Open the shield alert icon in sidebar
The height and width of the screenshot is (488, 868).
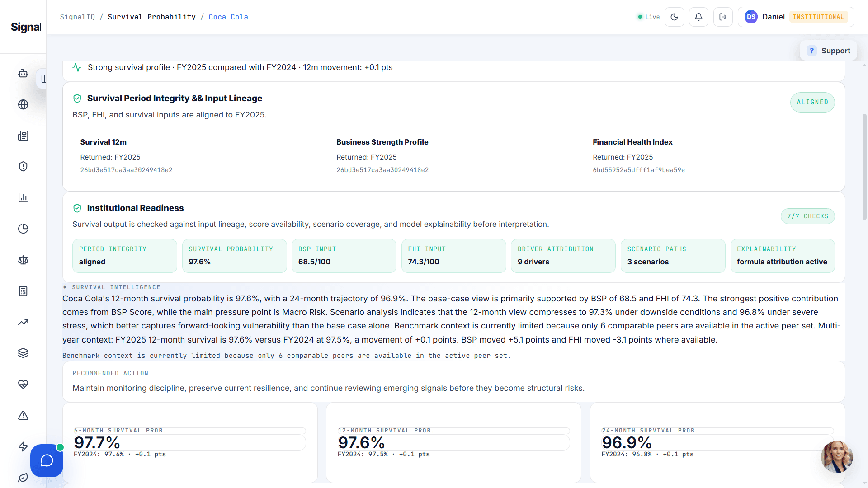[x=23, y=166]
